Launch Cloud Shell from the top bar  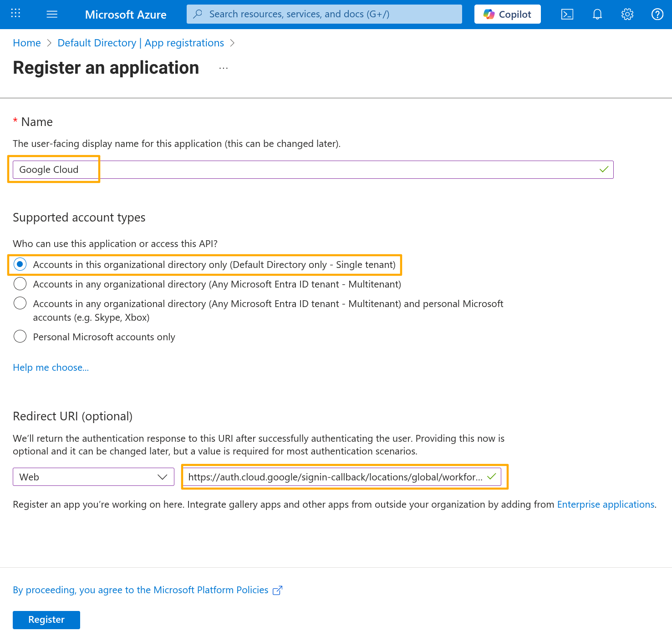[x=567, y=14]
